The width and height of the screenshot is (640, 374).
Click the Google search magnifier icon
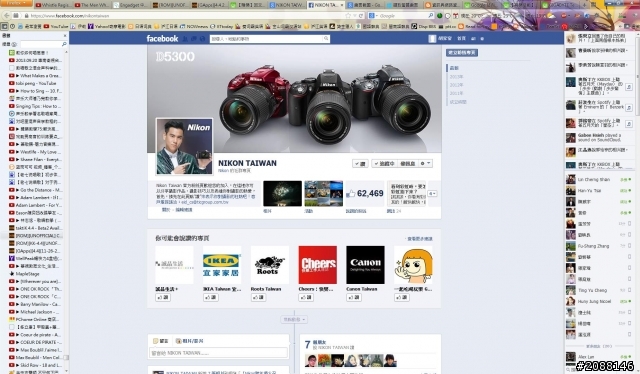pos(430,16)
